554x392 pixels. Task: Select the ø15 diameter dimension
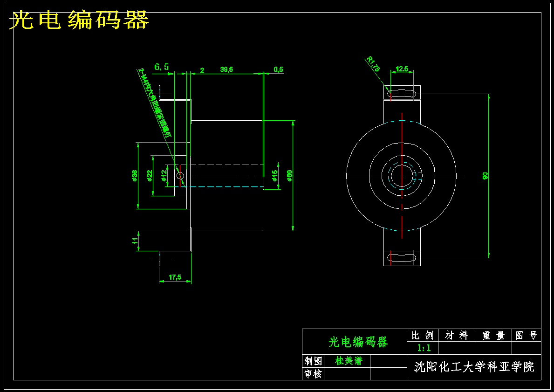[x=274, y=176]
